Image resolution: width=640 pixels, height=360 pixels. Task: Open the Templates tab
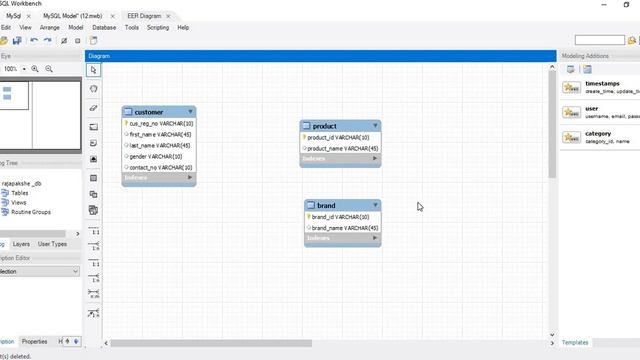point(575,342)
